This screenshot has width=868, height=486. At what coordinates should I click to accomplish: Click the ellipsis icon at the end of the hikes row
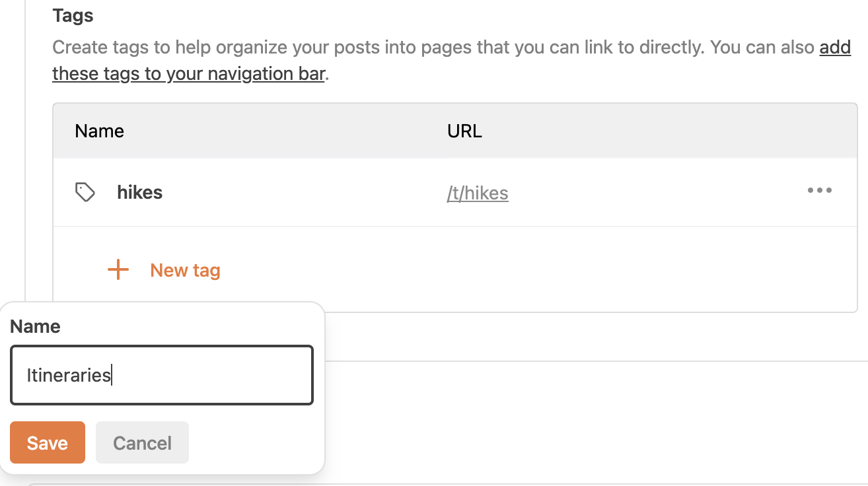820,191
